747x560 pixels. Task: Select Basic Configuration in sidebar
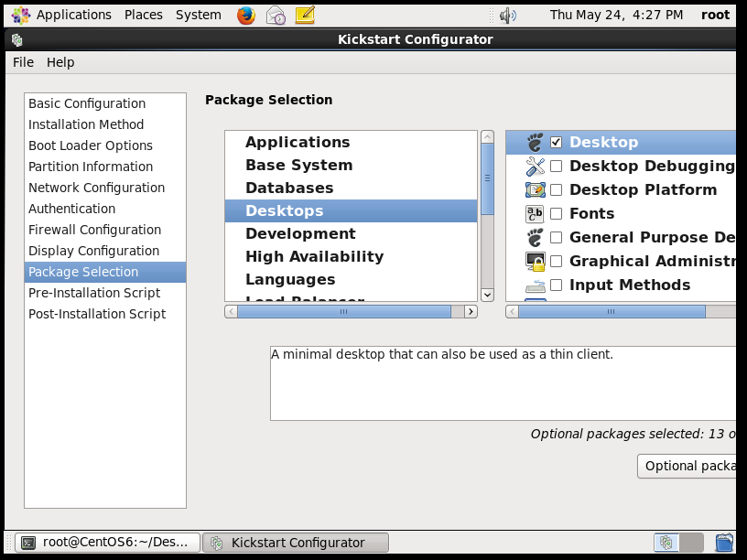(x=104, y=103)
